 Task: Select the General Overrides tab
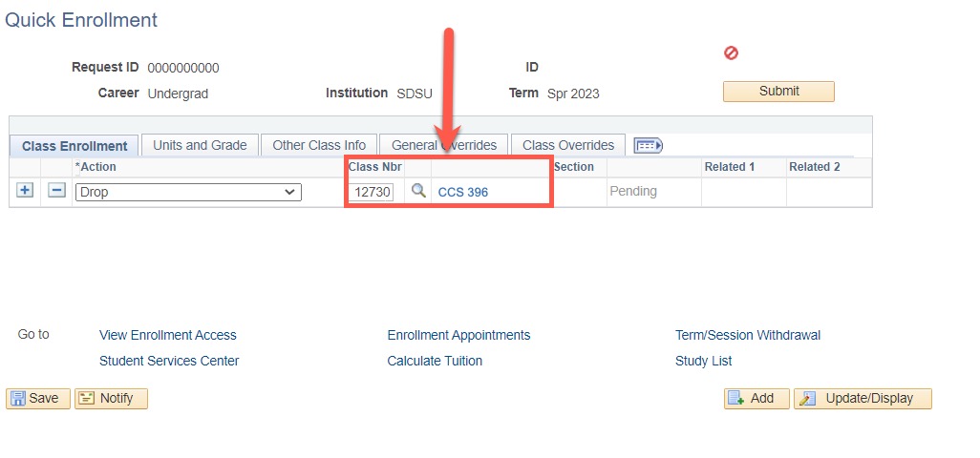[x=444, y=145]
